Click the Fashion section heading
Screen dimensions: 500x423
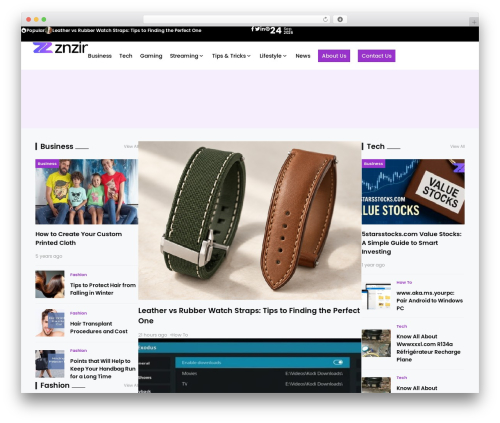click(55, 385)
